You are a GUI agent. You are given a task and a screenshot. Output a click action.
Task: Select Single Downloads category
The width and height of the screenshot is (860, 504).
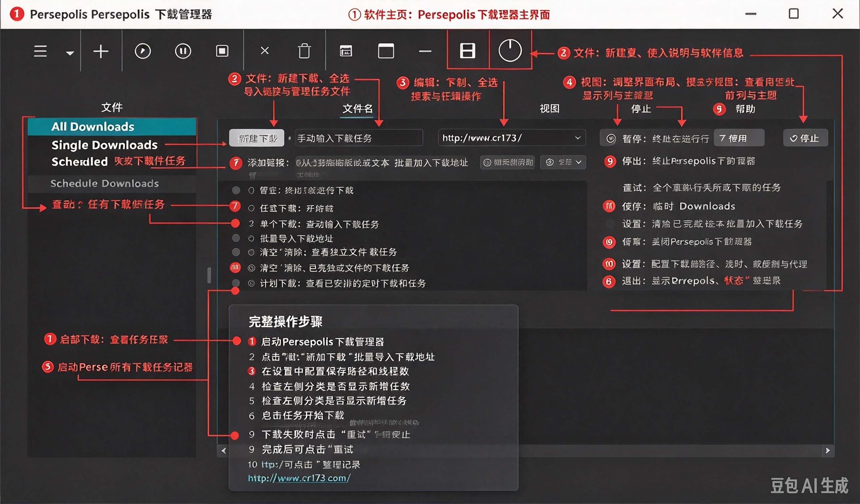(104, 145)
